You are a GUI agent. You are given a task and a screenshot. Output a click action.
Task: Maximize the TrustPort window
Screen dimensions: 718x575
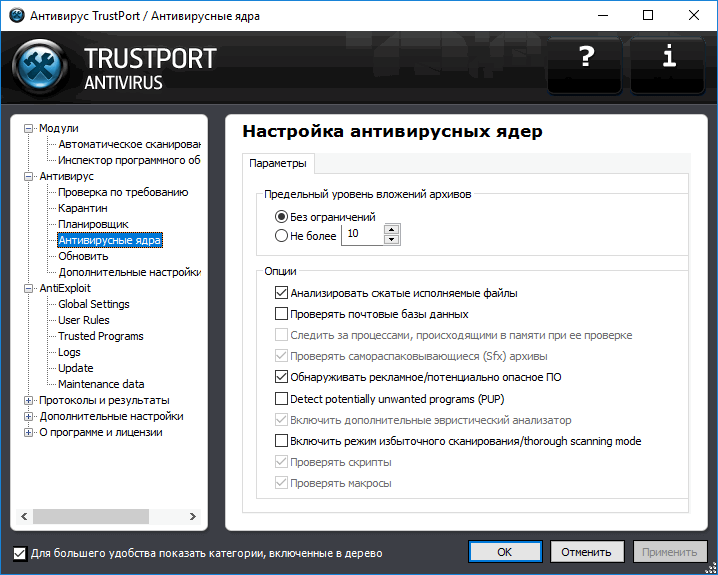648,16
